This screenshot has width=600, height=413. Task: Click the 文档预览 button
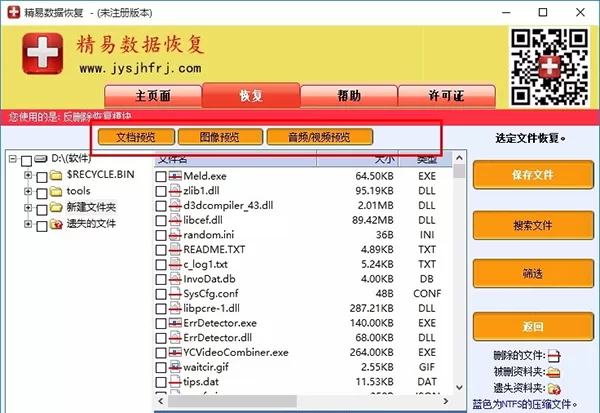pos(136,137)
